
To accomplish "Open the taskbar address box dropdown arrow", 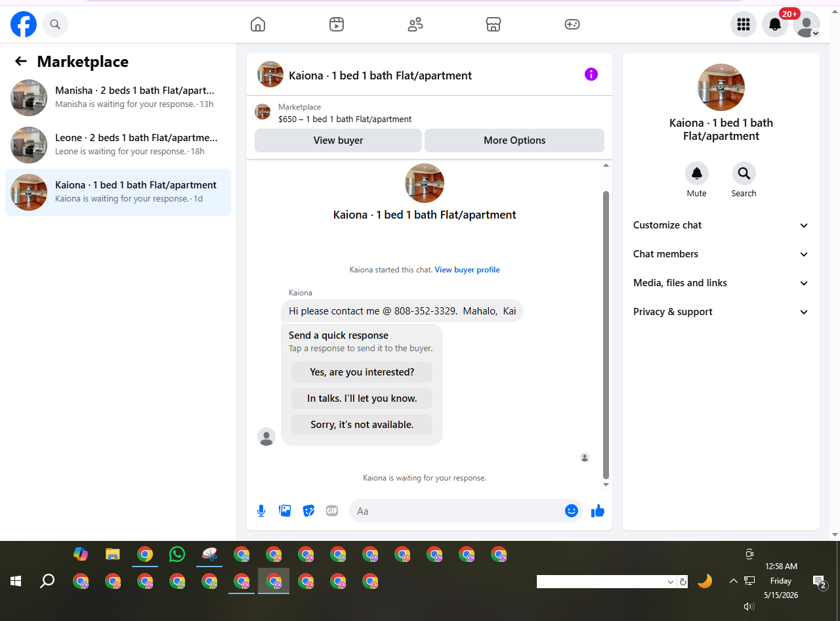I will tap(671, 582).
